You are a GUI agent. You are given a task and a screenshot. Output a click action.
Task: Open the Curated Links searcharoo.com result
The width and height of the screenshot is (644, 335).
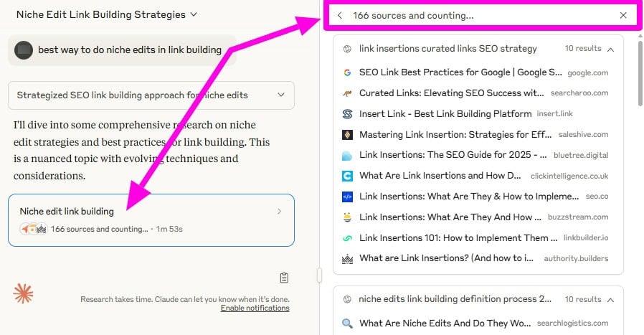click(451, 93)
